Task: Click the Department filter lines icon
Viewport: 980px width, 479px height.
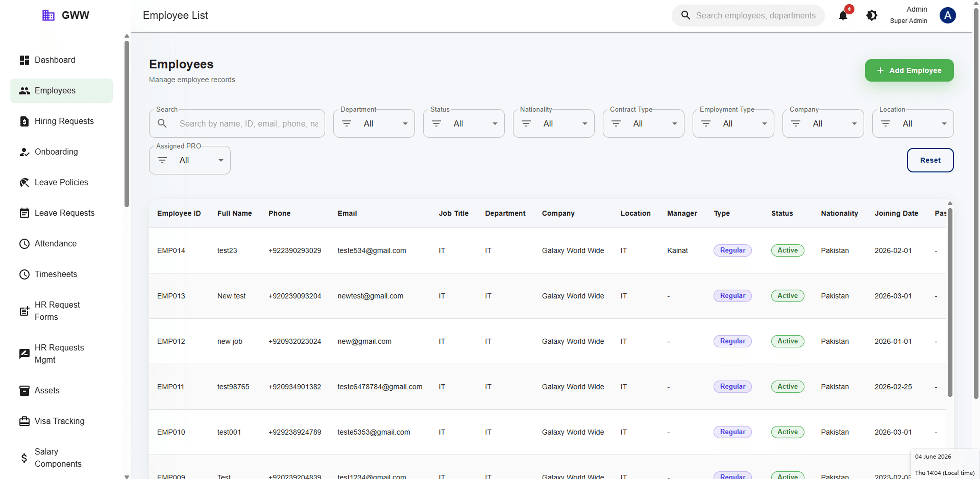Action: 346,123
